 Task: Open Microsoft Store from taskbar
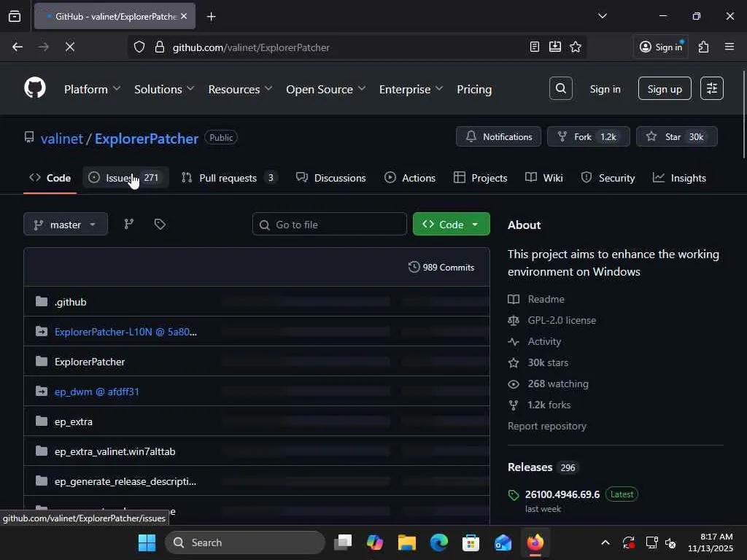pyautogui.click(x=471, y=542)
